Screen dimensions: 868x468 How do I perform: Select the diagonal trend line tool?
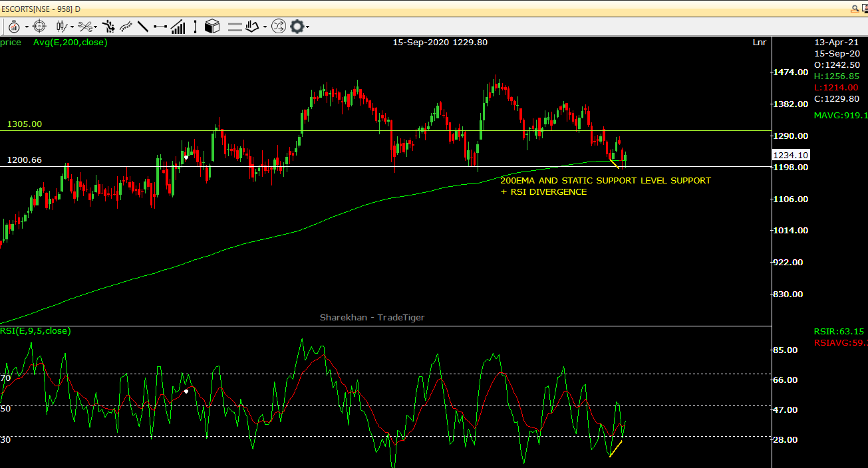point(142,27)
